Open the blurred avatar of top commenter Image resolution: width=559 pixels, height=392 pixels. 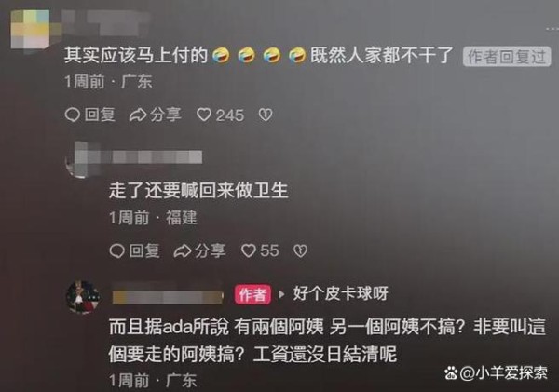(x=31, y=30)
